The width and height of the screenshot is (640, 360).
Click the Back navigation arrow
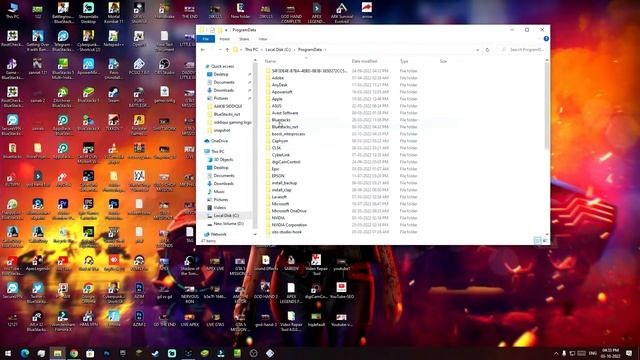pyautogui.click(x=203, y=49)
